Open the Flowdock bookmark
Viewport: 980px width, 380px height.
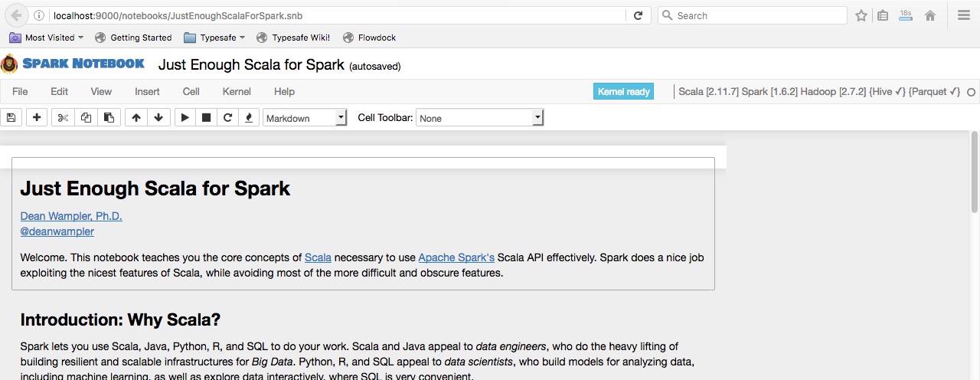369,38
